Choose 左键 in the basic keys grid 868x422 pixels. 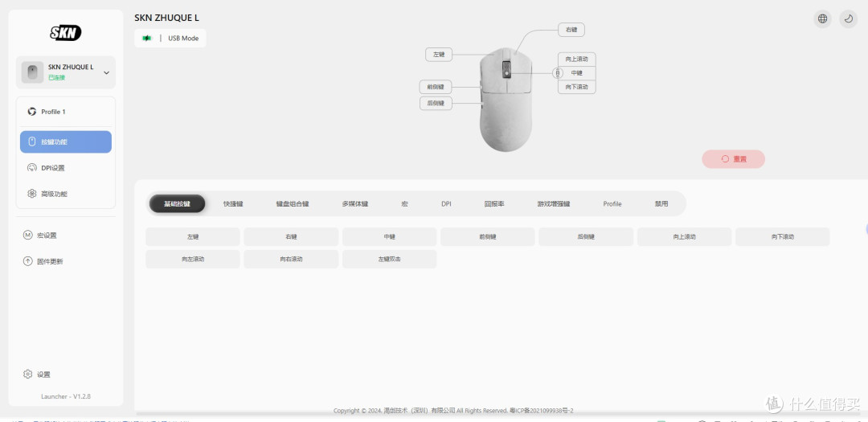(193, 236)
